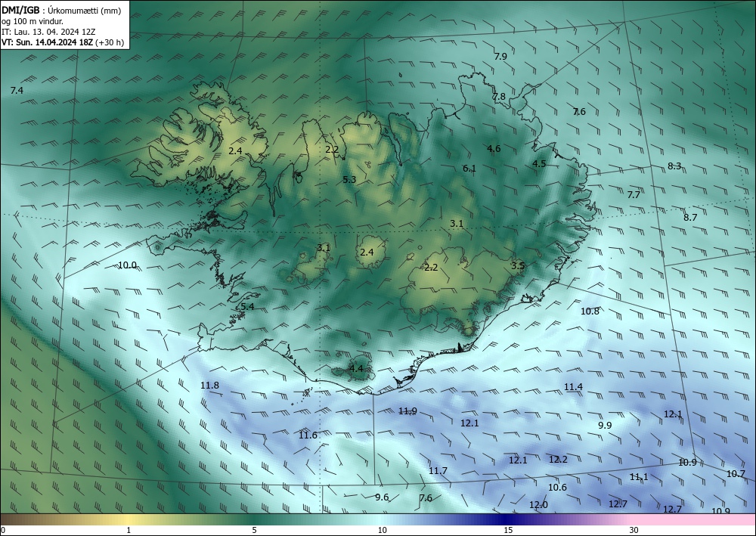Image resolution: width=756 pixels, height=536 pixels.
Task: Click the 10.8 value label
Action: click(x=590, y=311)
